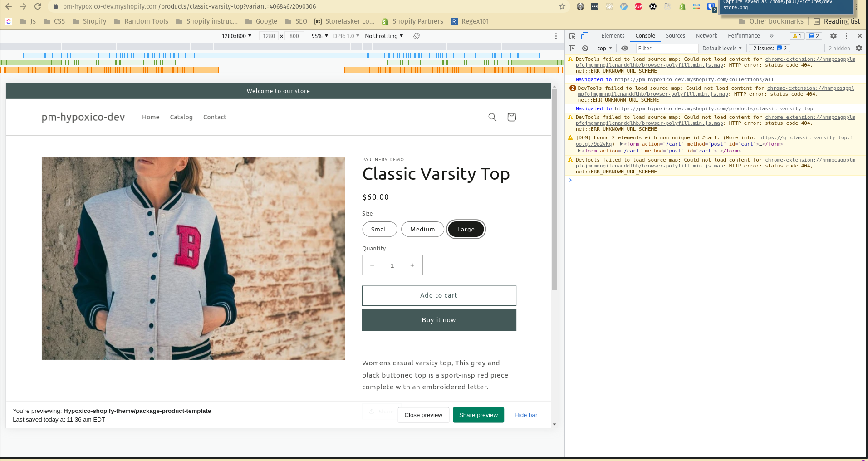Switch to the Network tab in DevTools
868x461 pixels.
tap(706, 35)
